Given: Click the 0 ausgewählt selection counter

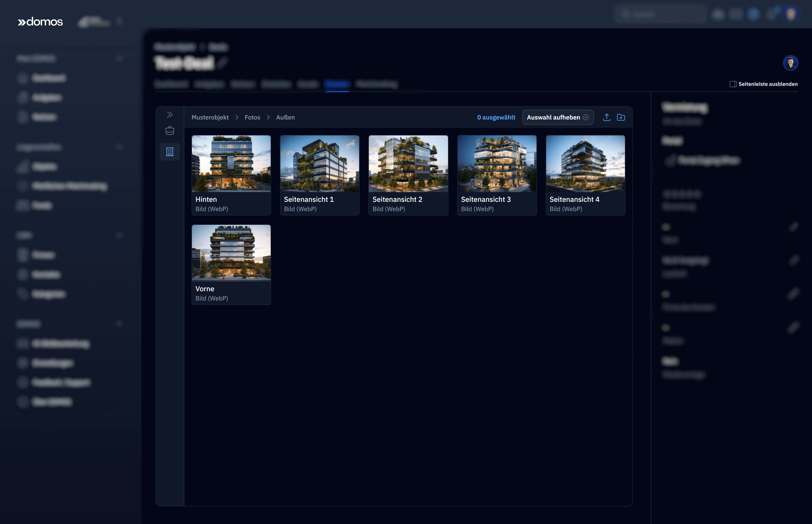Looking at the screenshot, I should (496, 117).
